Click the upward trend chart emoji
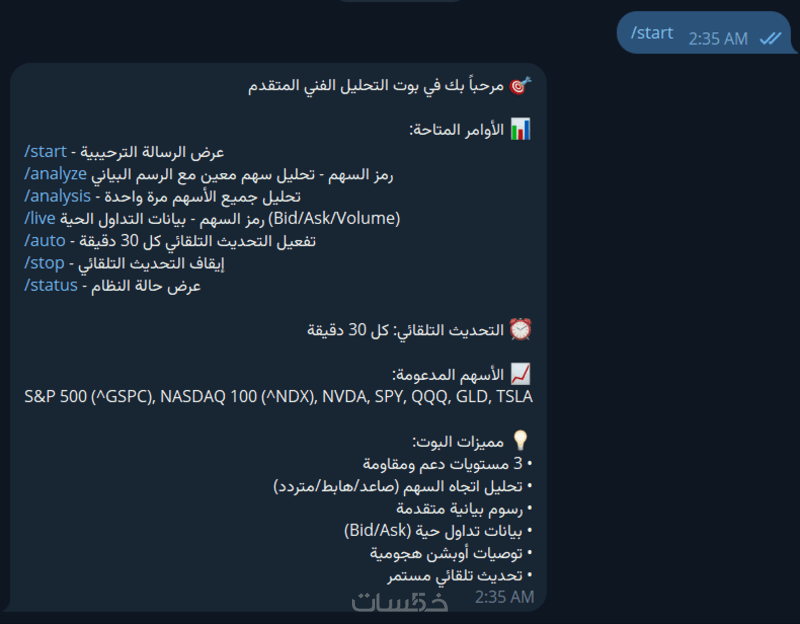 [x=520, y=374]
